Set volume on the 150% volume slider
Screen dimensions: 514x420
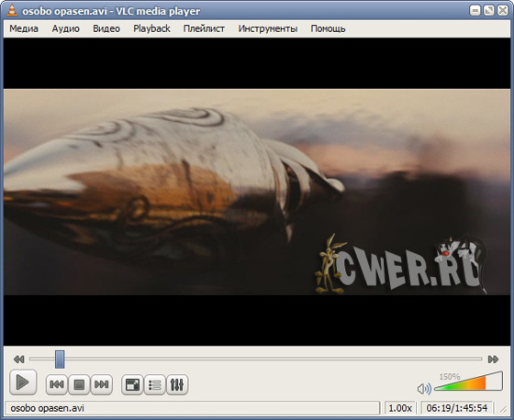[x=468, y=381]
